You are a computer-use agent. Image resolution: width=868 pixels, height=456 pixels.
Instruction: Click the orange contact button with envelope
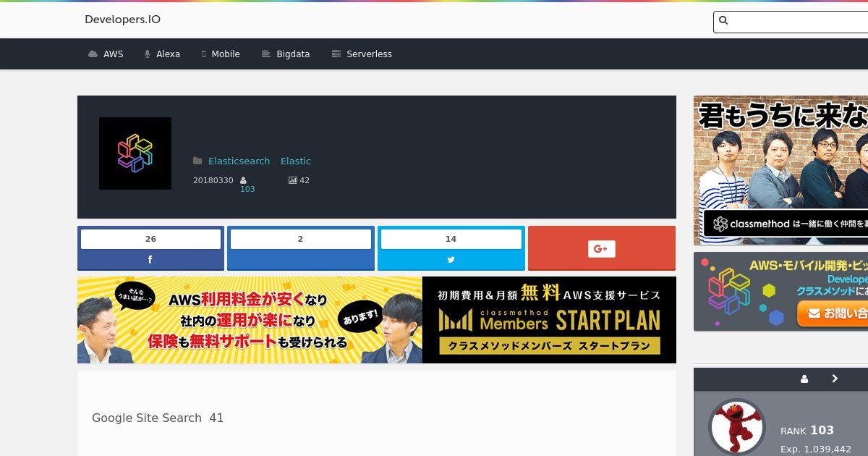click(833, 313)
